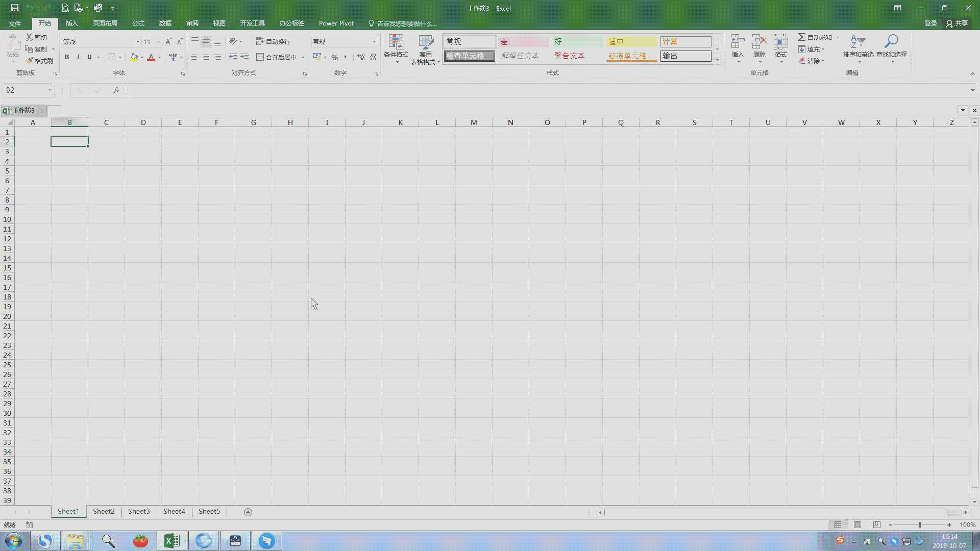The height and width of the screenshot is (551, 980).
Task: Toggle italic formatting
Action: point(78,57)
